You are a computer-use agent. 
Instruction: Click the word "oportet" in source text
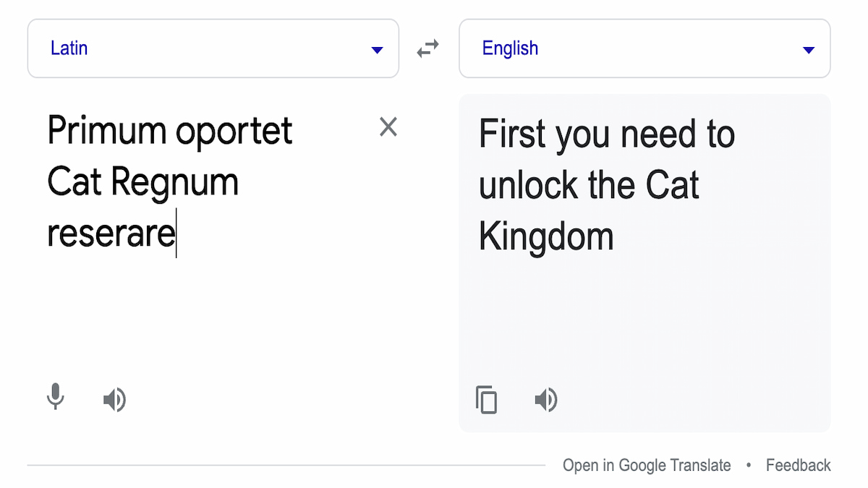[x=234, y=131]
